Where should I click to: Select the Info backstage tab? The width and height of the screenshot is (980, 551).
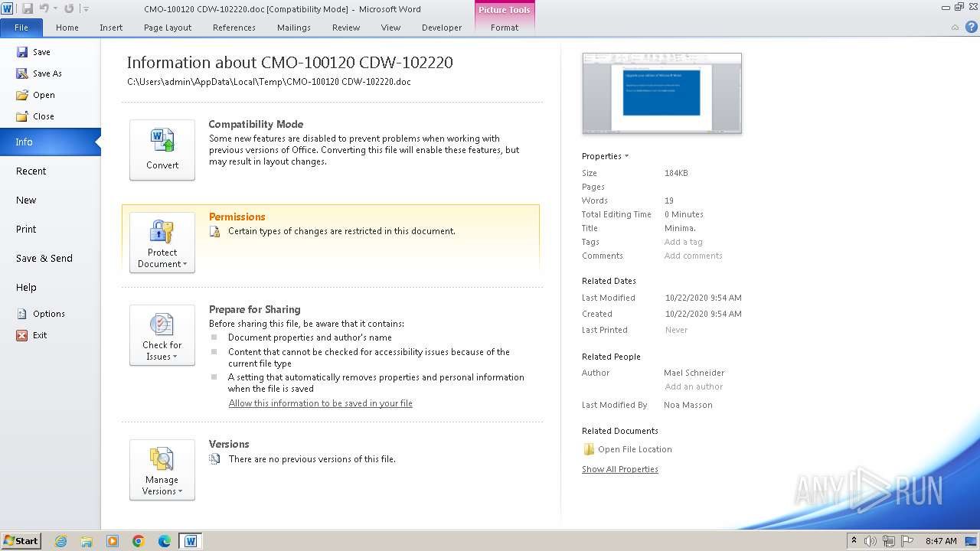click(x=50, y=142)
